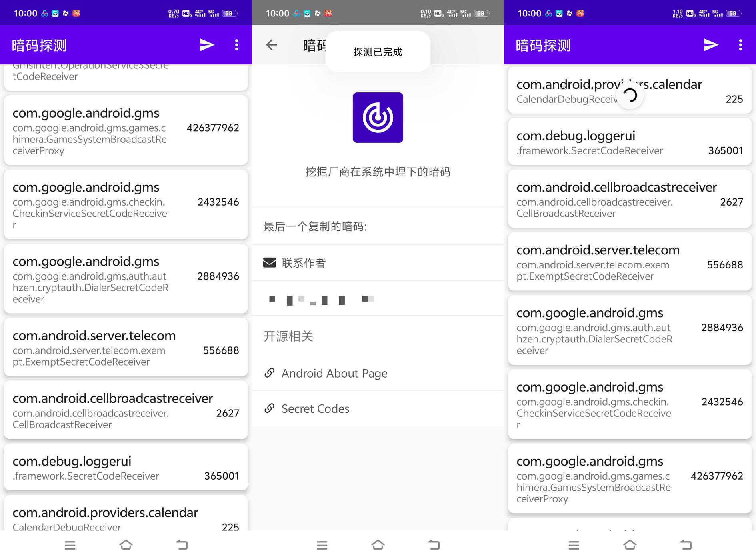Screen dimensions: 756x560
Task: Select the telecom 556688 card in left screen
Action: coord(126,347)
